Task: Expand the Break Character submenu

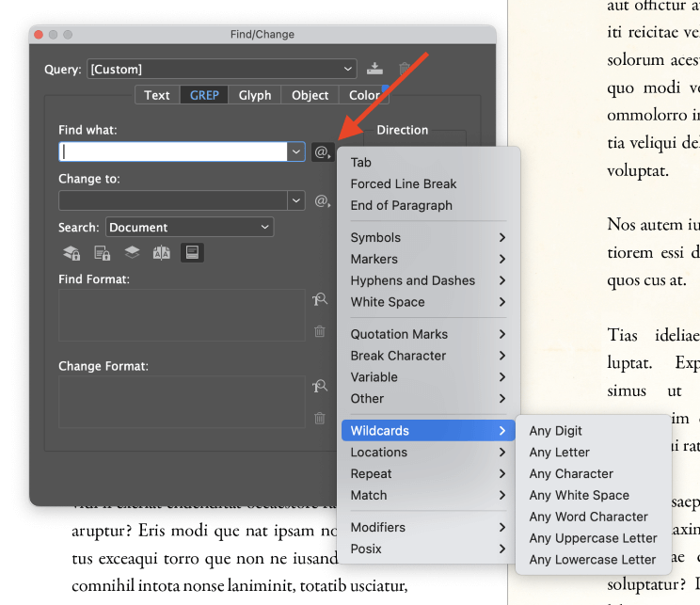Action: [429, 356]
